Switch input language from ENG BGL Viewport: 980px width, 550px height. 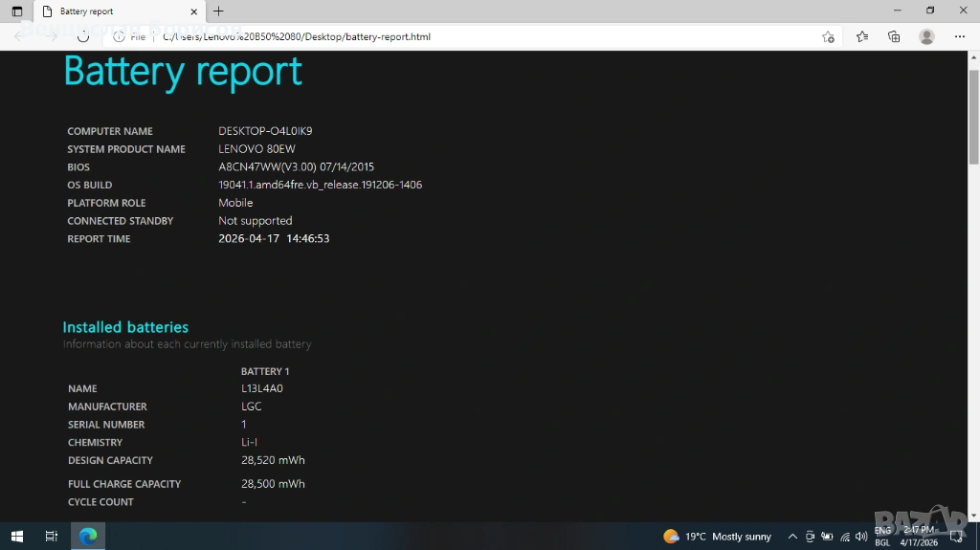[x=882, y=537]
